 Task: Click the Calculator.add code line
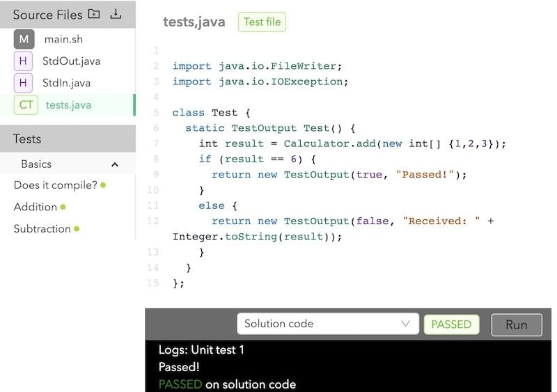tap(352, 143)
